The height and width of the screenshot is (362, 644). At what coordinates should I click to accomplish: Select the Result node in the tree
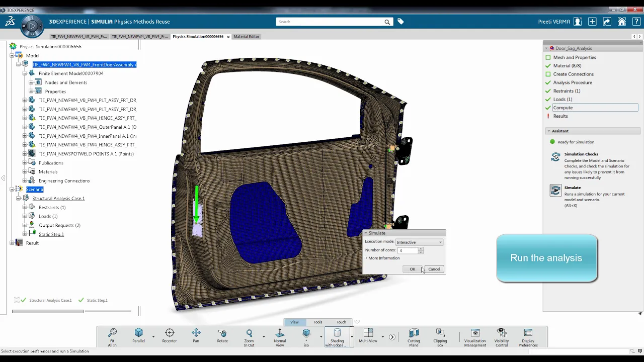coord(32,243)
